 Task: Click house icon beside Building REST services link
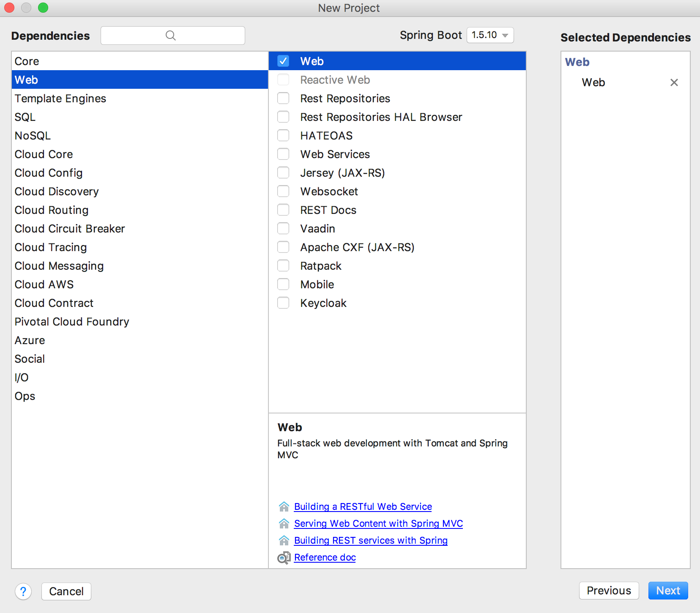[284, 540]
